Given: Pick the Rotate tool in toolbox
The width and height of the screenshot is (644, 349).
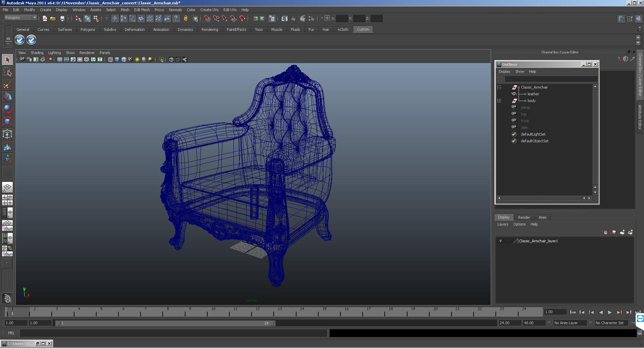Looking at the screenshot, I should click(7, 109).
